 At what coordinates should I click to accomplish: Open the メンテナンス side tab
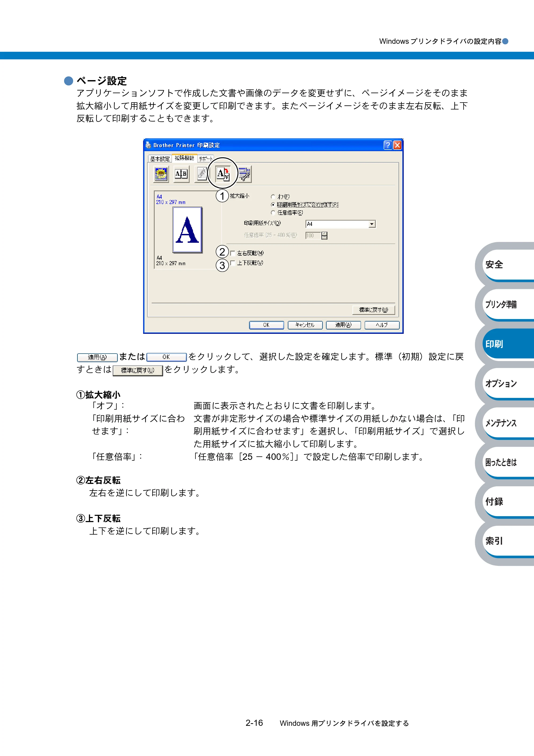508,423
